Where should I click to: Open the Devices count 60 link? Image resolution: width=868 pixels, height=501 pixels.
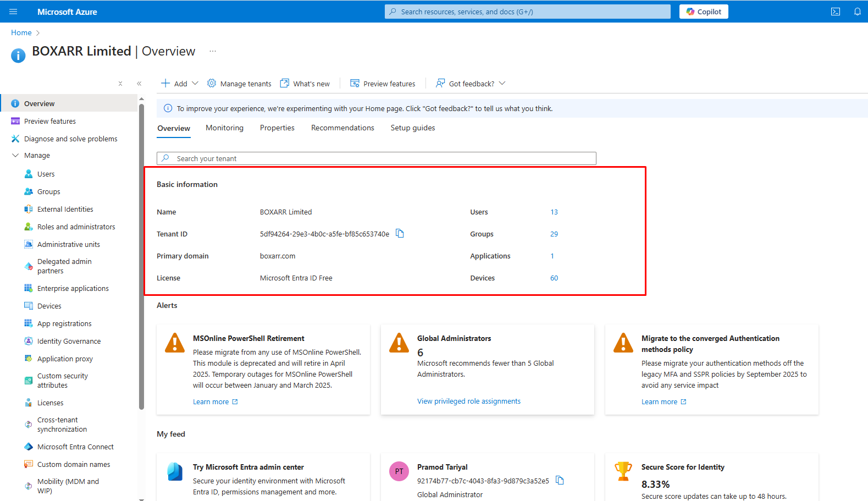point(554,278)
